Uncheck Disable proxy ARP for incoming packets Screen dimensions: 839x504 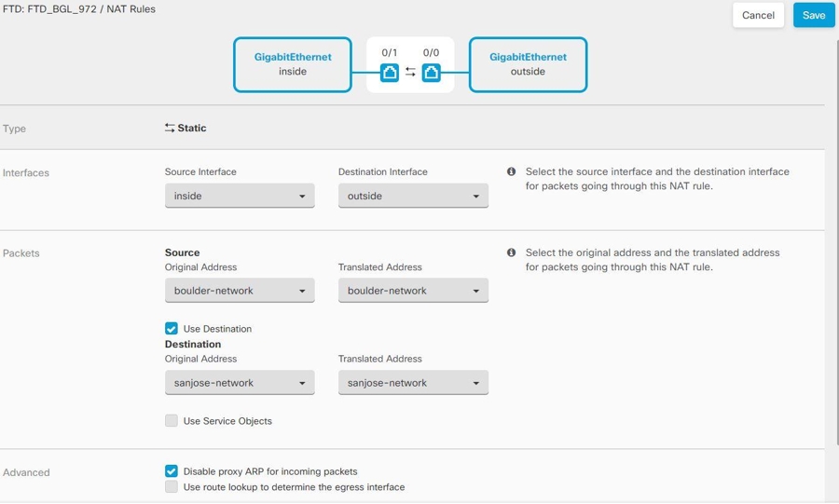(x=172, y=471)
